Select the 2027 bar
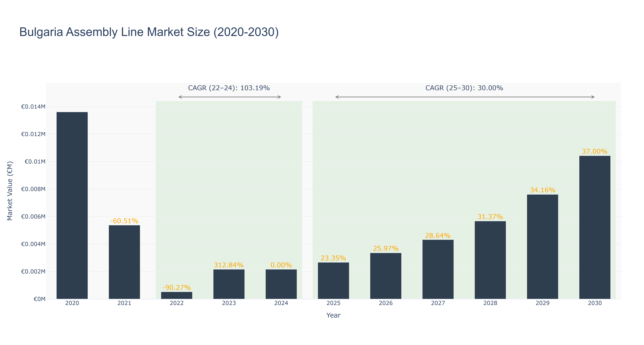This screenshot has height=345, width=644. tap(438, 269)
